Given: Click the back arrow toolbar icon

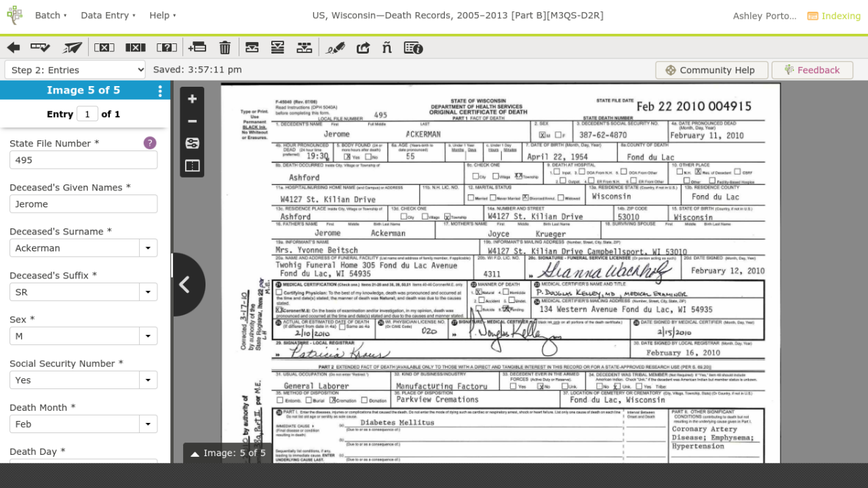Looking at the screenshot, I should tap(14, 47).
